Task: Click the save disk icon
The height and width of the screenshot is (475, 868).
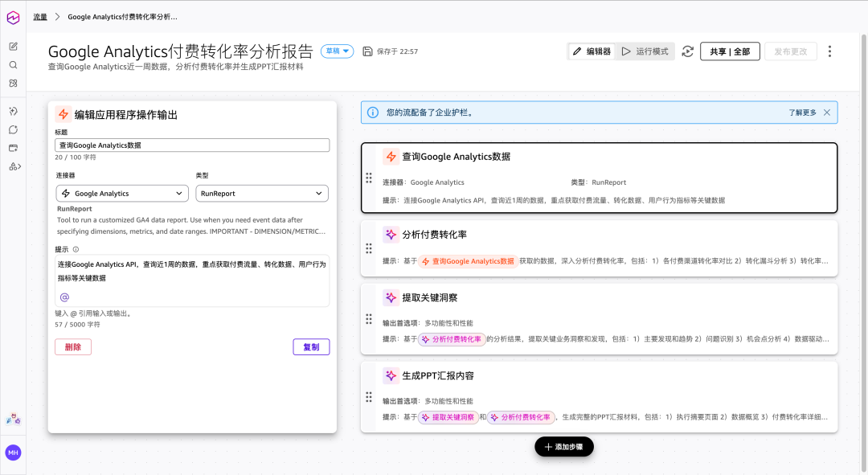Action: click(367, 51)
